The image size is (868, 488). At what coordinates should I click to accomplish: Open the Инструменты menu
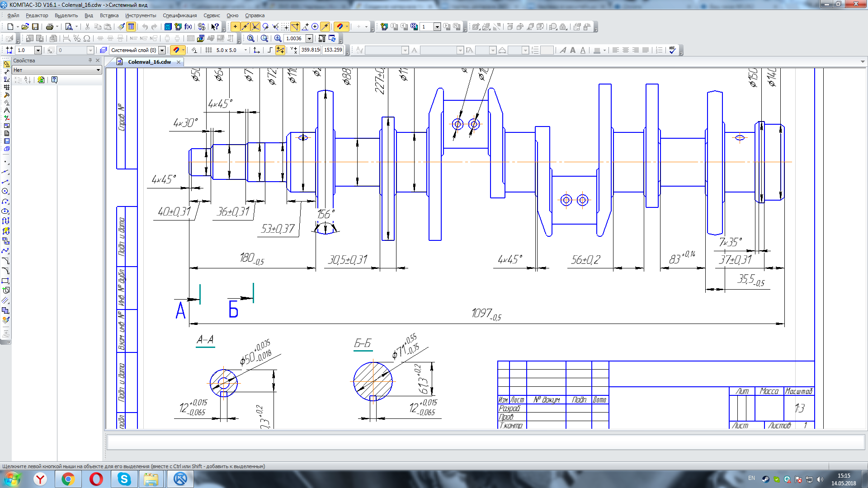141,15
